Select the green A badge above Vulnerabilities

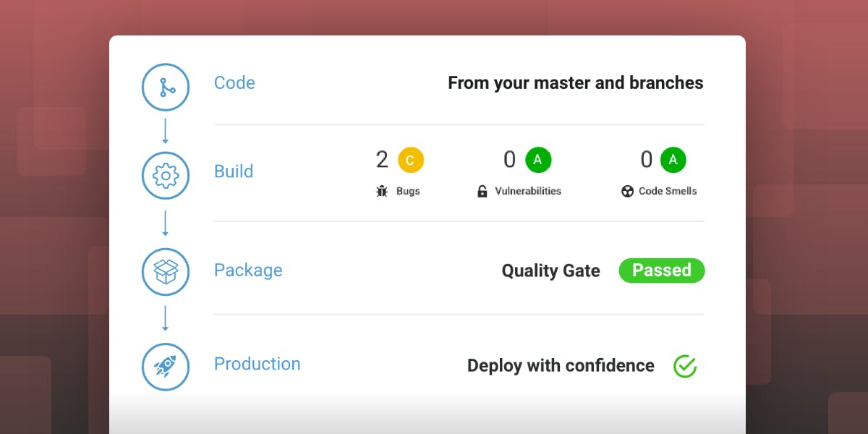pos(537,160)
